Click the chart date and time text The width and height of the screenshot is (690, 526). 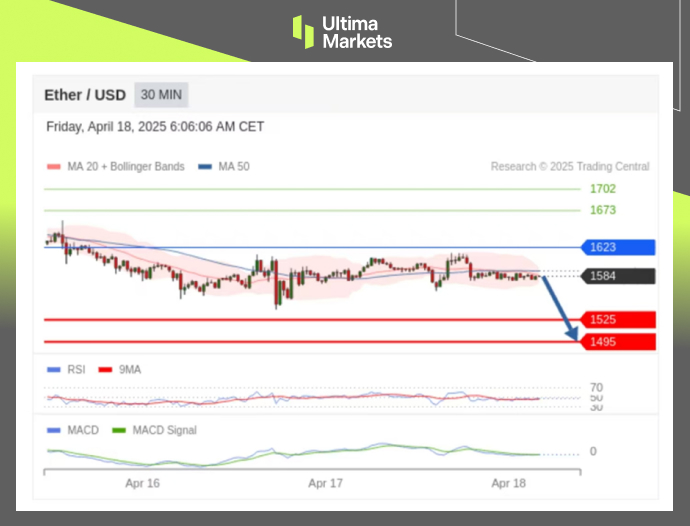pyautogui.click(x=155, y=127)
